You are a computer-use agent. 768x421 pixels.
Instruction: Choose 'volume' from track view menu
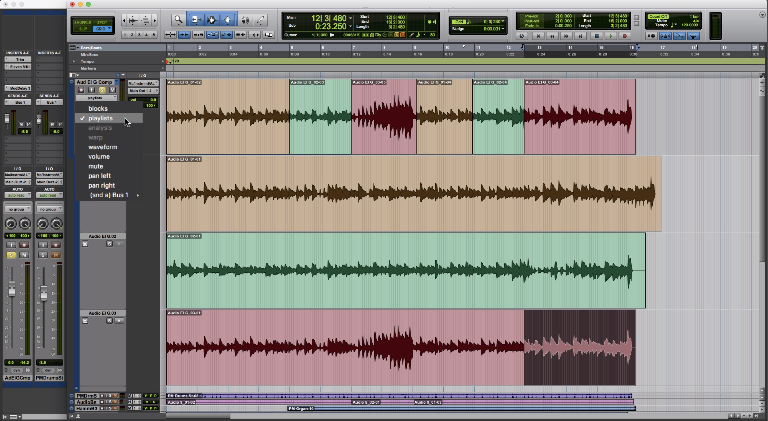(99, 157)
